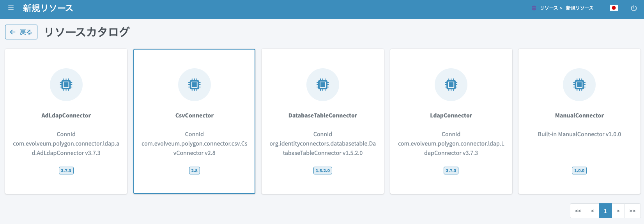Viewport: 644px width, 224px height.
Task: Go back with the 戻る button
Action: [21, 32]
